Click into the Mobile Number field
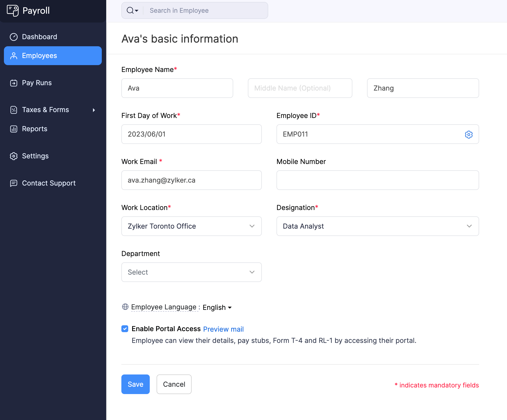Screen dimensions: 507x420 tap(377, 180)
